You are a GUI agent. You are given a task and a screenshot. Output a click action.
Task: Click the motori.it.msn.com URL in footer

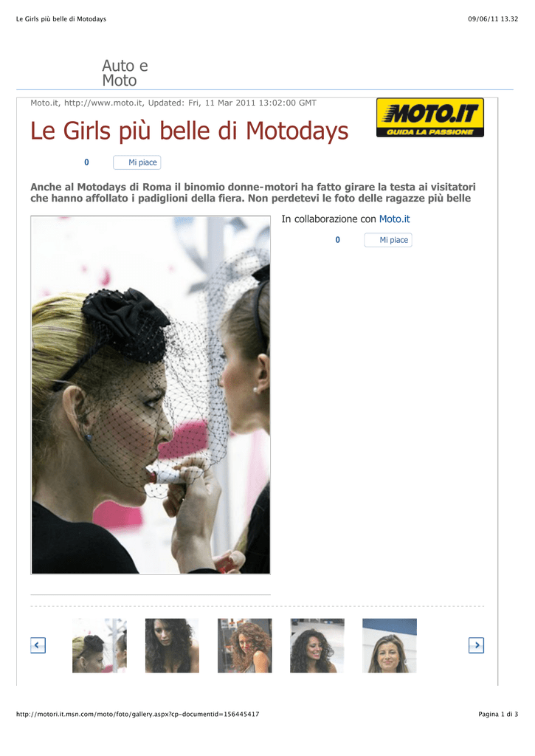(x=138, y=714)
